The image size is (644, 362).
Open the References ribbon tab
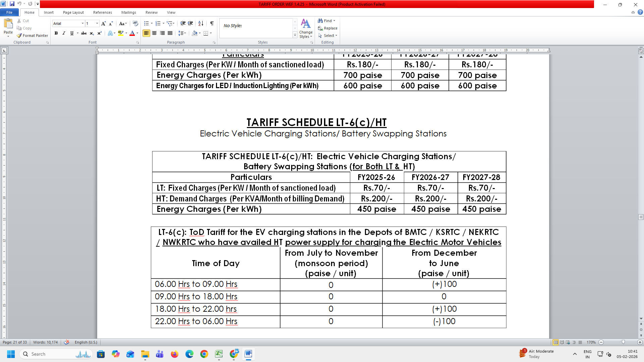click(102, 12)
